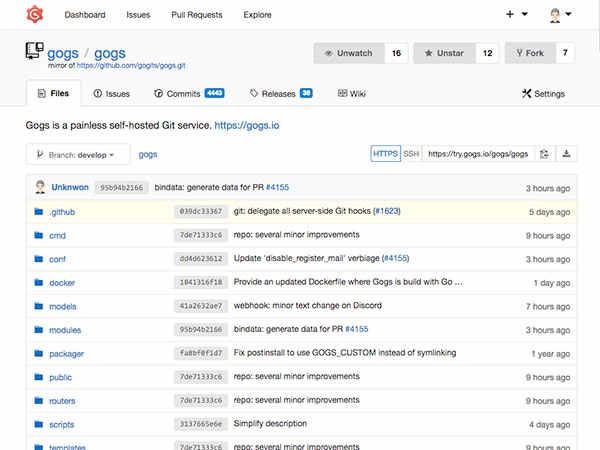The width and height of the screenshot is (600, 450).
Task: Open the models folder
Action: coord(63,307)
